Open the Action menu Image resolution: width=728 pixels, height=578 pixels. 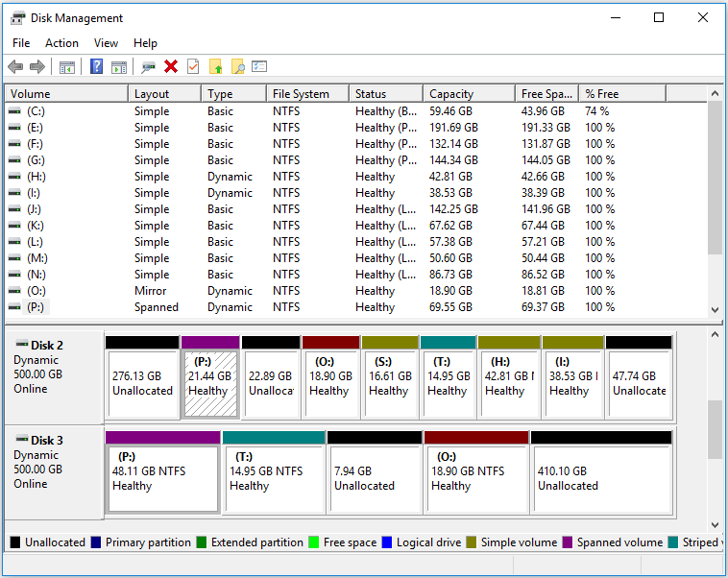61,43
